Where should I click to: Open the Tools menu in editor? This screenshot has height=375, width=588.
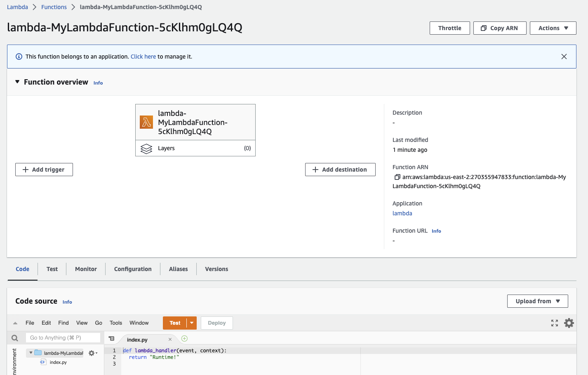(x=116, y=323)
